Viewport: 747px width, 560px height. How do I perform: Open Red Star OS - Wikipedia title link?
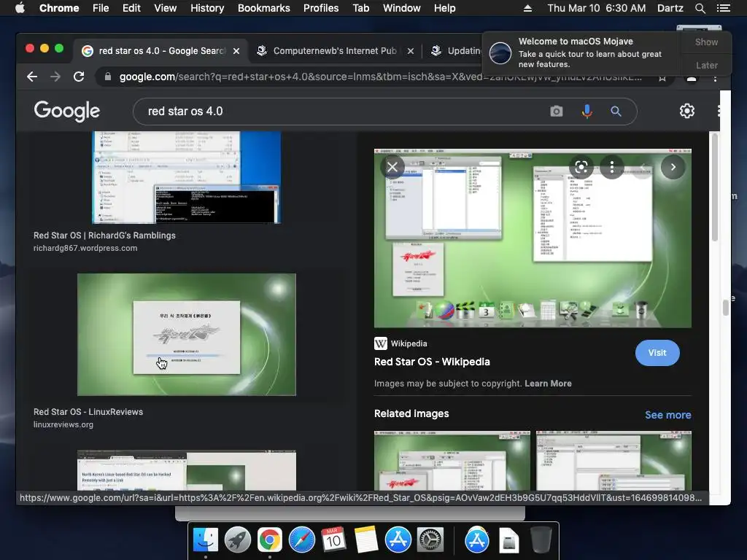coord(432,362)
